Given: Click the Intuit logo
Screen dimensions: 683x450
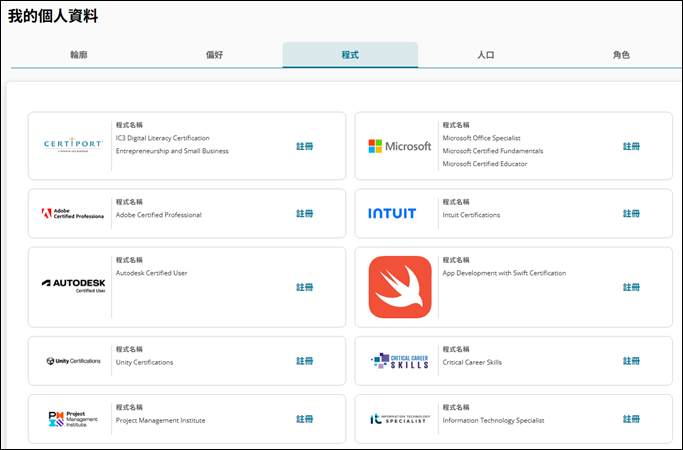Looking at the screenshot, I should pos(392,213).
